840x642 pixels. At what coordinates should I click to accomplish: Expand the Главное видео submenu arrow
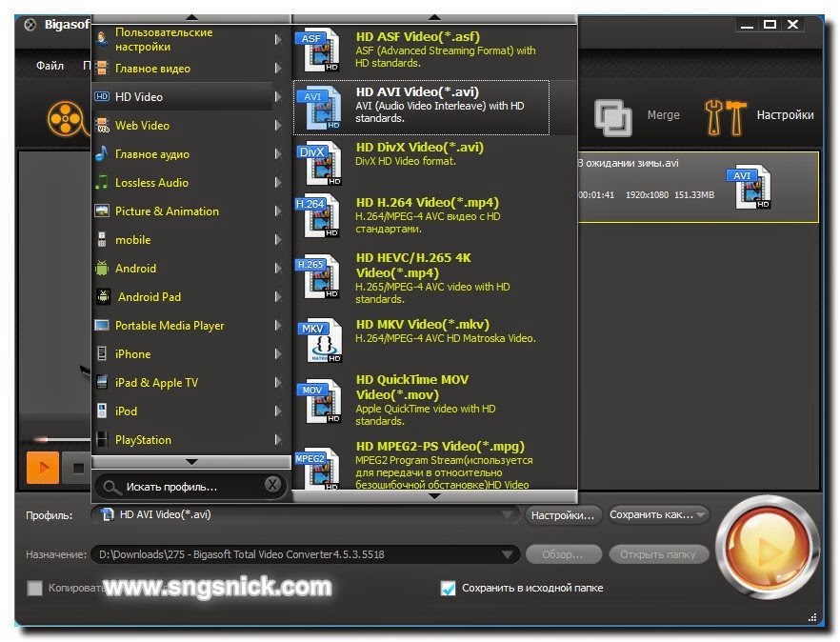tap(278, 68)
